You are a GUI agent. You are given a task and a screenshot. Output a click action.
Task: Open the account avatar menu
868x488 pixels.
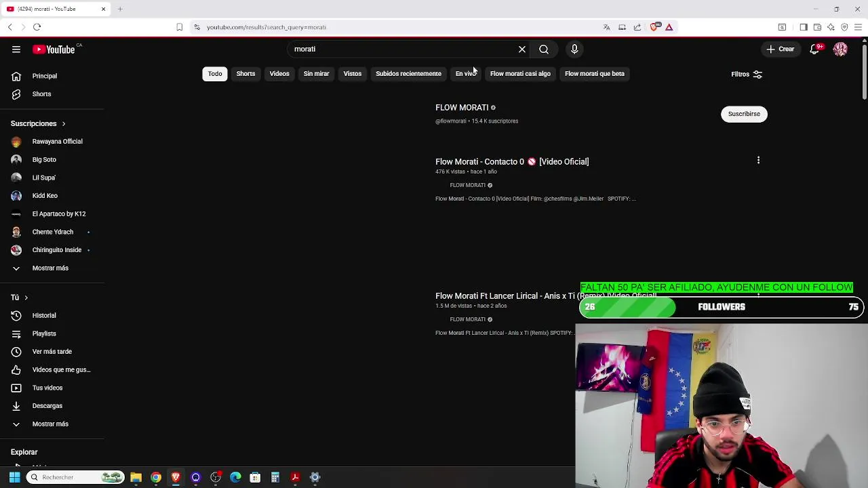(840, 49)
